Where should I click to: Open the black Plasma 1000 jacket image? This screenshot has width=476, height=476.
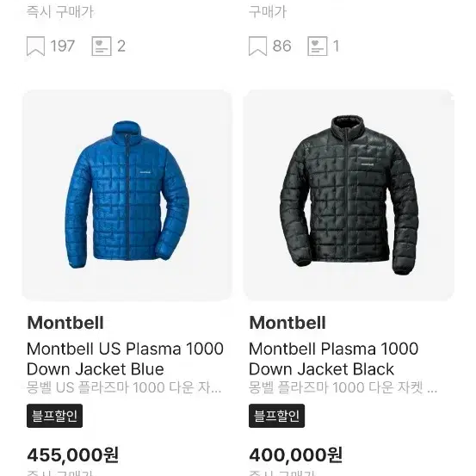(349, 195)
